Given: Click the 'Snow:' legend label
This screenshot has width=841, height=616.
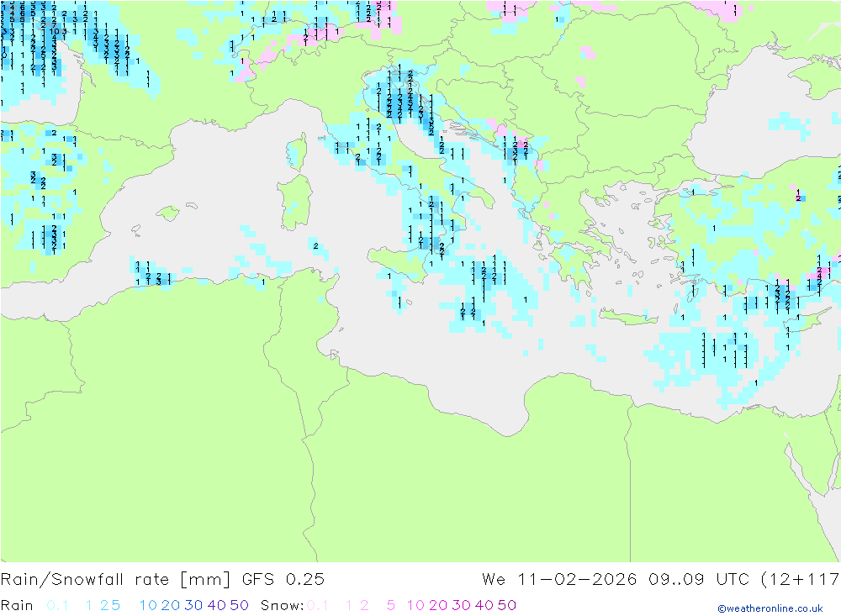Looking at the screenshot, I should tap(282, 605).
